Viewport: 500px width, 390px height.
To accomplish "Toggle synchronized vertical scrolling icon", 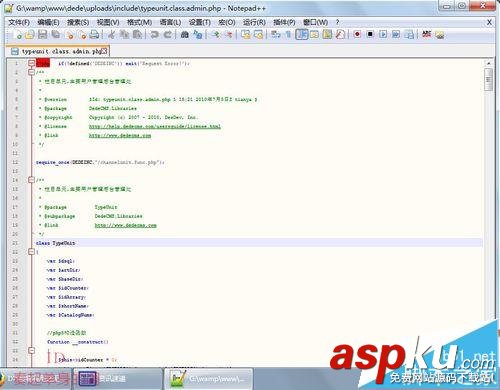I will 246,34.
